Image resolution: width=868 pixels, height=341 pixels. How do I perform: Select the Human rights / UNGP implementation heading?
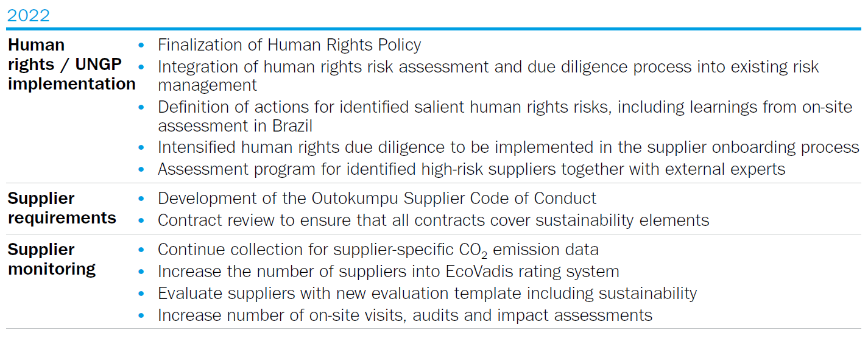71,65
